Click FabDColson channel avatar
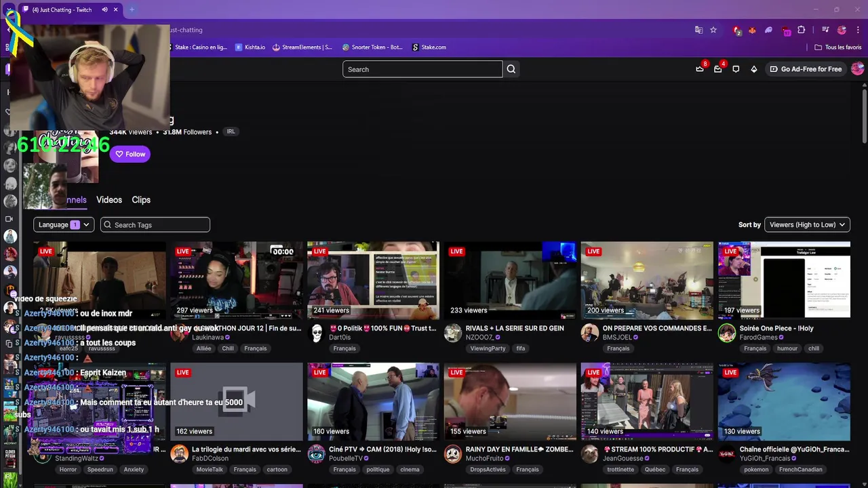This screenshot has width=868, height=488. [180, 453]
